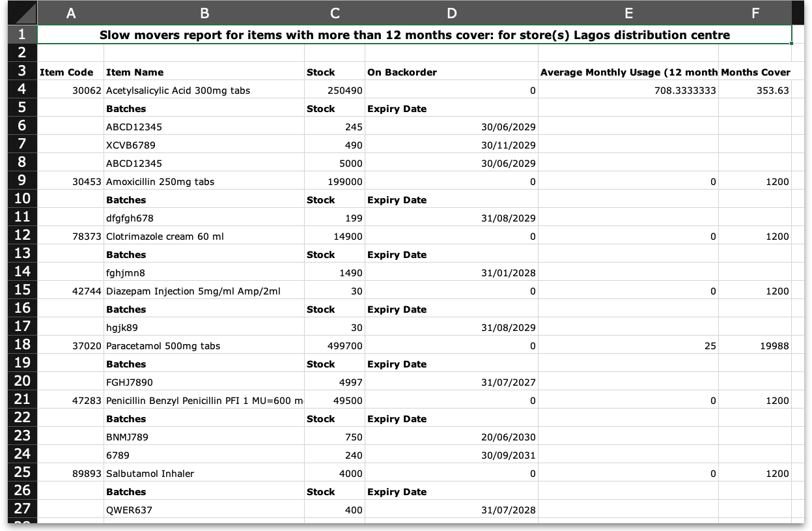
Task: Click the Clotrimazole cream 60 ml cell
Action: click(165, 237)
